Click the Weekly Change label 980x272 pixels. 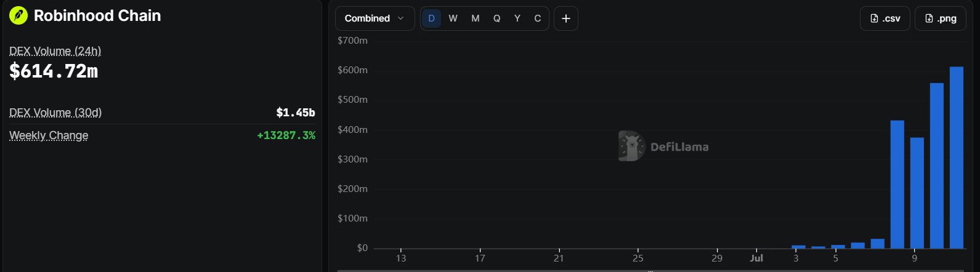point(49,135)
